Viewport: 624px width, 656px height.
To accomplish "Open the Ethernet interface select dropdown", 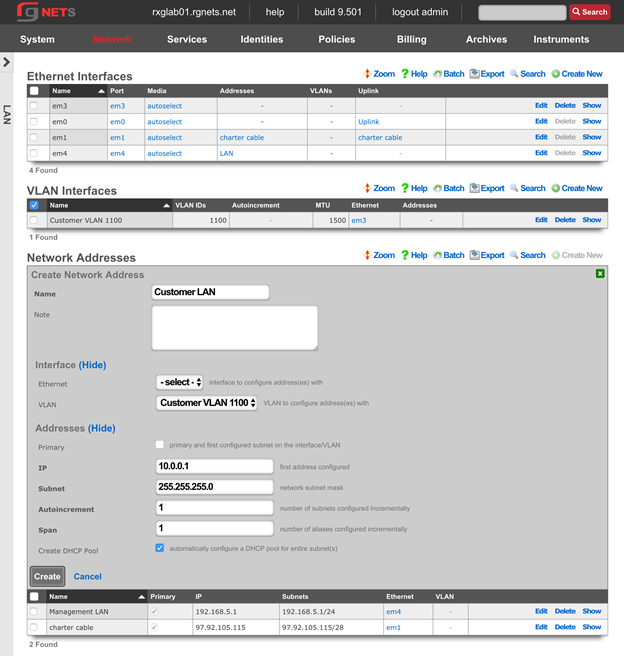I will tap(180, 382).
